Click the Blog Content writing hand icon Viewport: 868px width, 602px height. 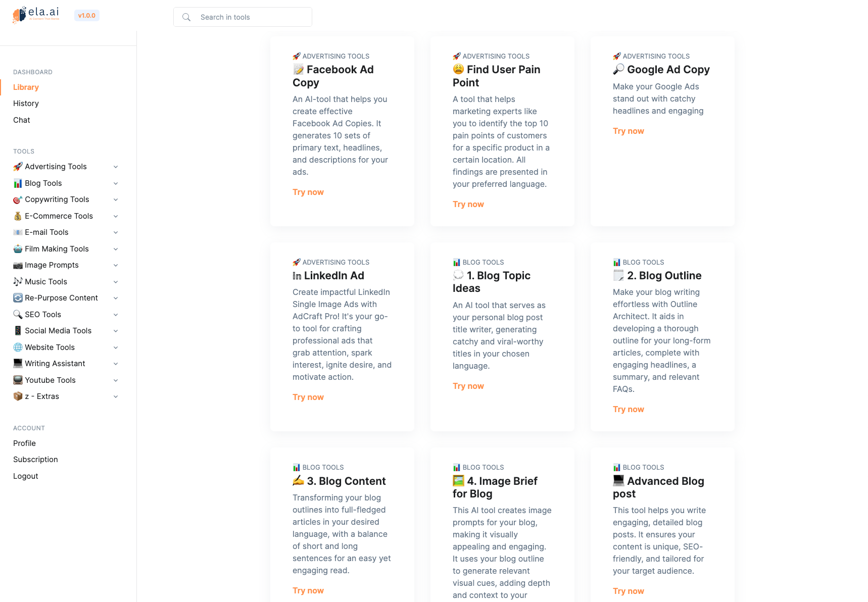click(298, 481)
